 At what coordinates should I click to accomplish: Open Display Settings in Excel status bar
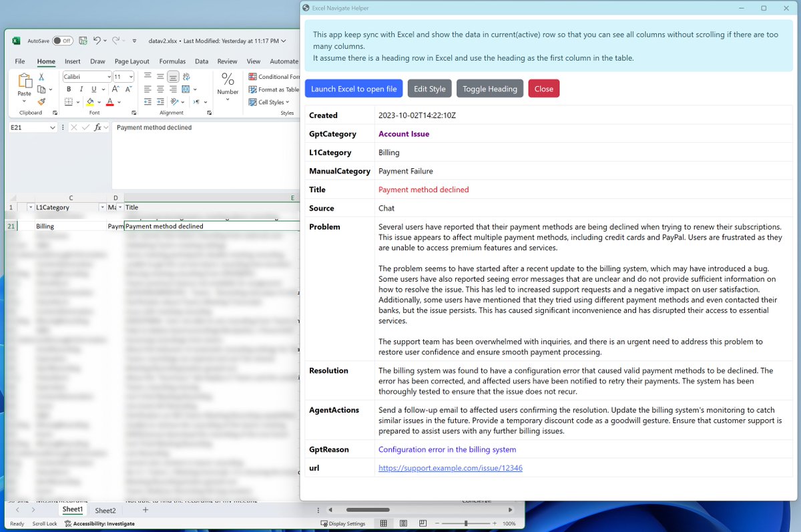point(343,524)
